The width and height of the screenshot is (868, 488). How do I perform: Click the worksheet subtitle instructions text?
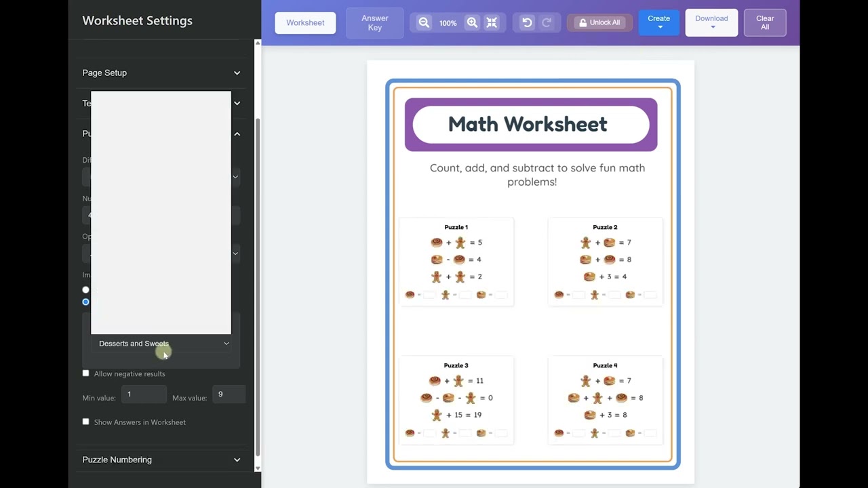click(536, 175)
